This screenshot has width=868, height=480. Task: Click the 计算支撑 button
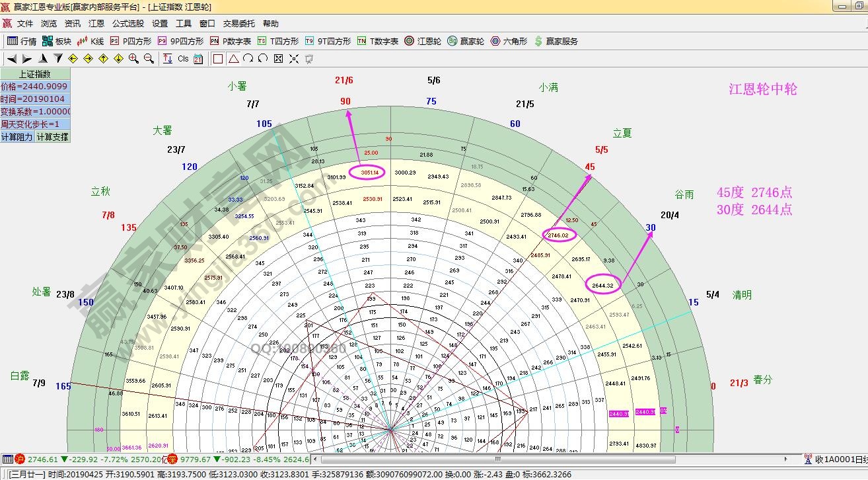(52, 137)
